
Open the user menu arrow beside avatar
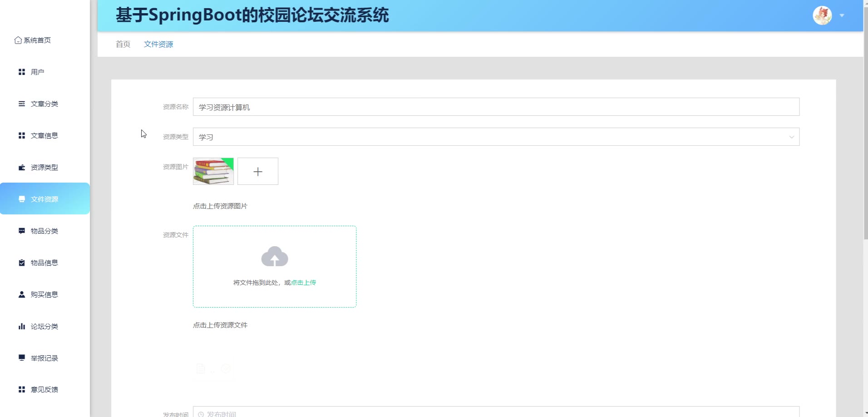(x=842, y=15)
